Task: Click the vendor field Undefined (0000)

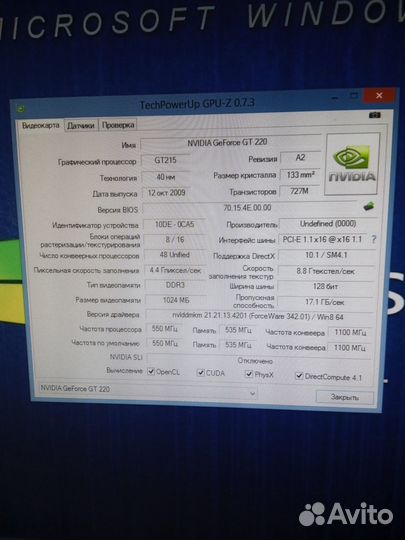Action: tap(328, 224)
